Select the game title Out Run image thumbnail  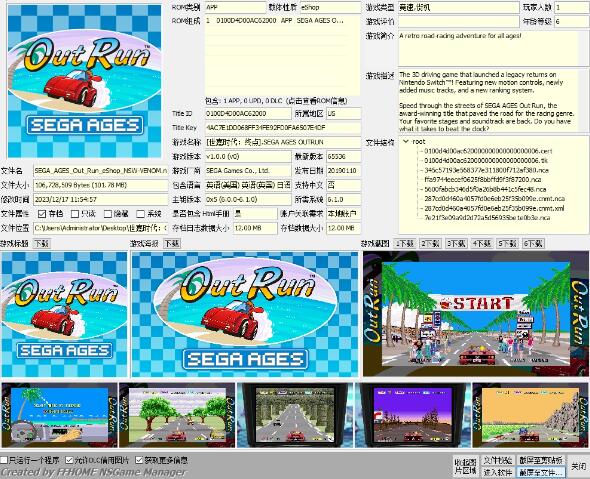(64, 314)
